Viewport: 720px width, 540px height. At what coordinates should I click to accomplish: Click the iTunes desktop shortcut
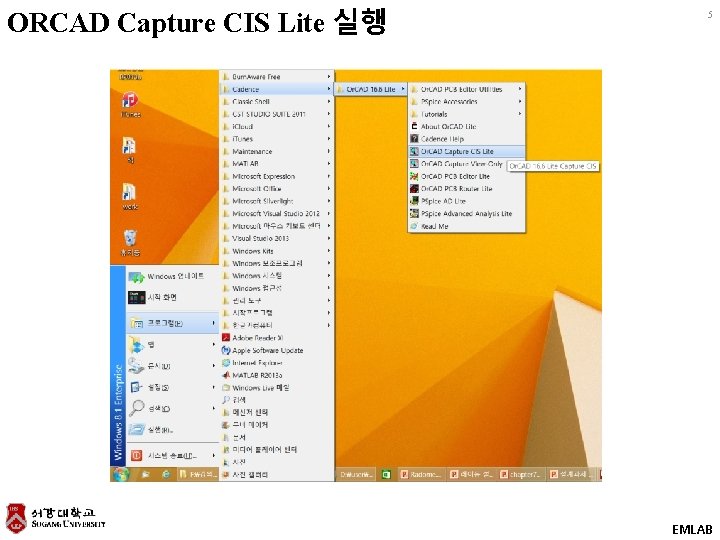[x=130, y=104]
